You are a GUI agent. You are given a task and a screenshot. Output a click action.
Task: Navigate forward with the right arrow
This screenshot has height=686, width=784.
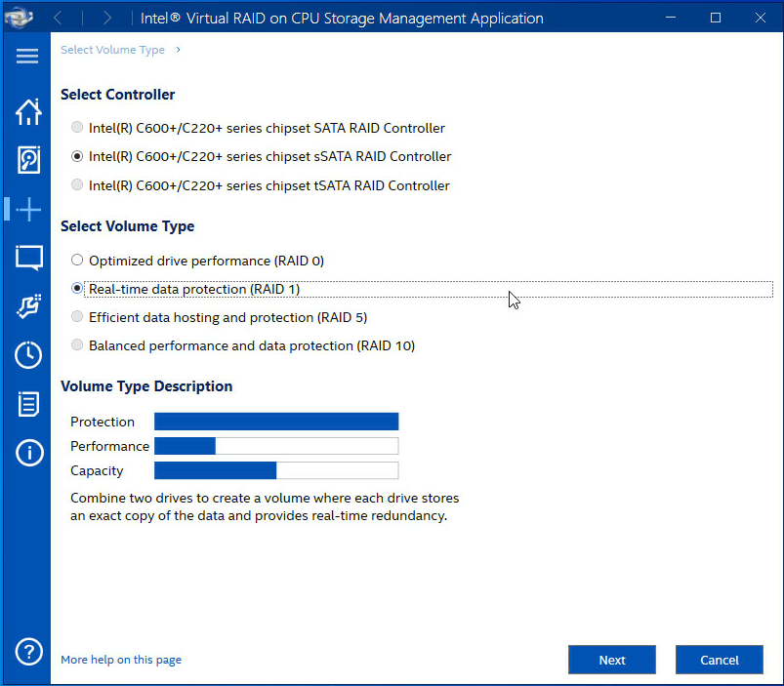(106, 19)
